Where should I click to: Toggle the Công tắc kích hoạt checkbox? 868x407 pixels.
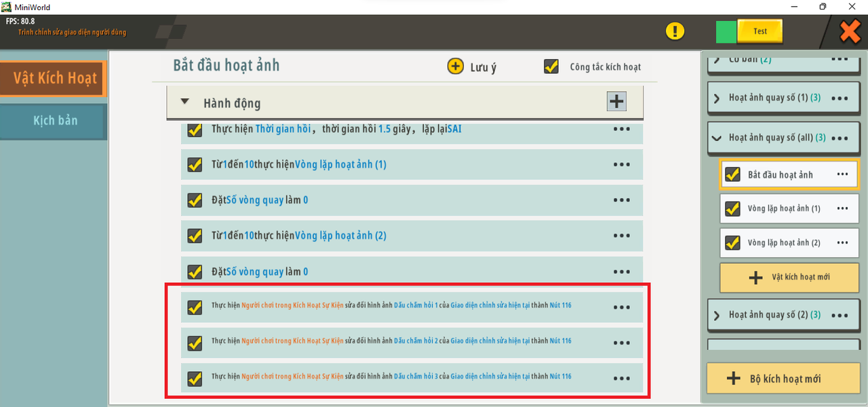click(x=551, y=66)
